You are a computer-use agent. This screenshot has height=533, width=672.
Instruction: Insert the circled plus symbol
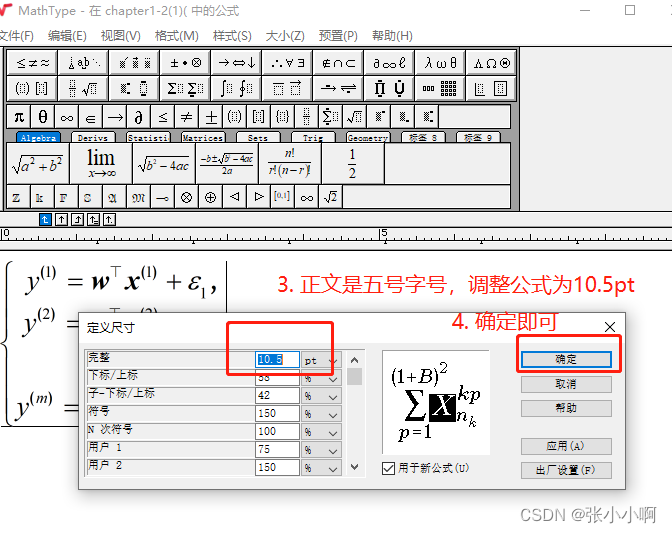click(x=210, y=197)
